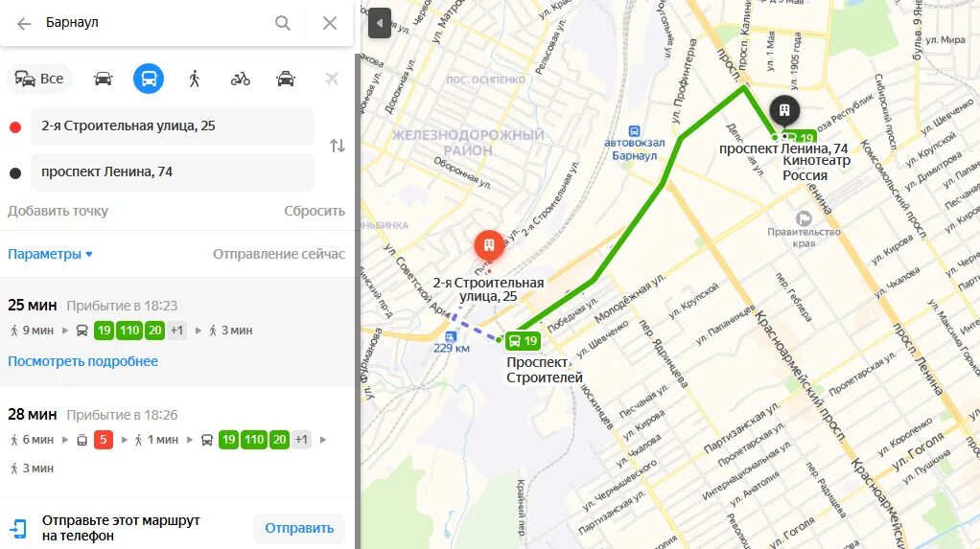
Task: Edit the start address 2-я Строительная улица field
Action: pyautogui.click(x=172, y=126)
